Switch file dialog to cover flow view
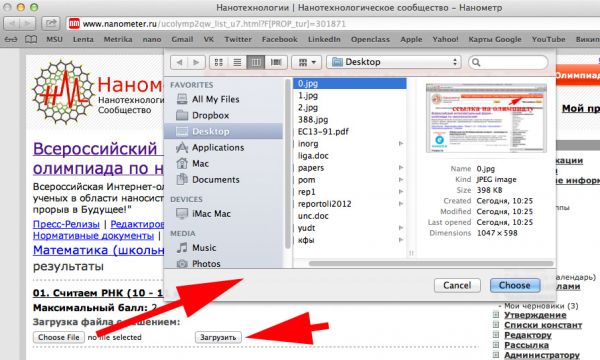This screenshot has height=360, width=600. (x=276, y=62)
